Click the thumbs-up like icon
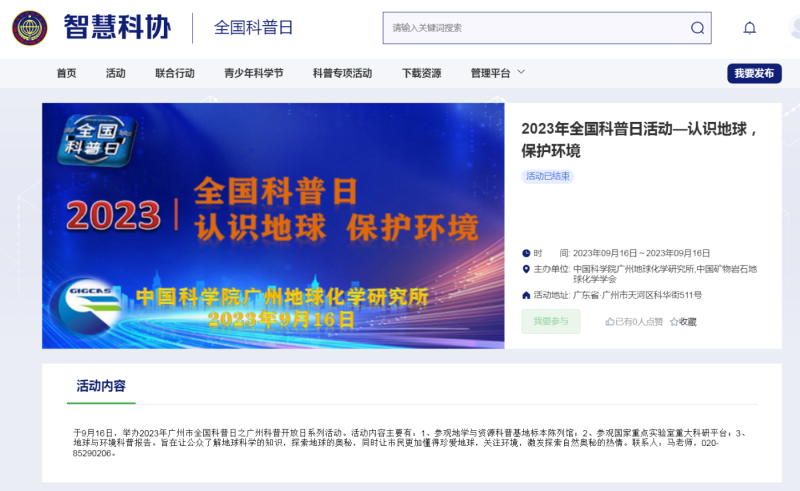 click(x=610, y=322)
